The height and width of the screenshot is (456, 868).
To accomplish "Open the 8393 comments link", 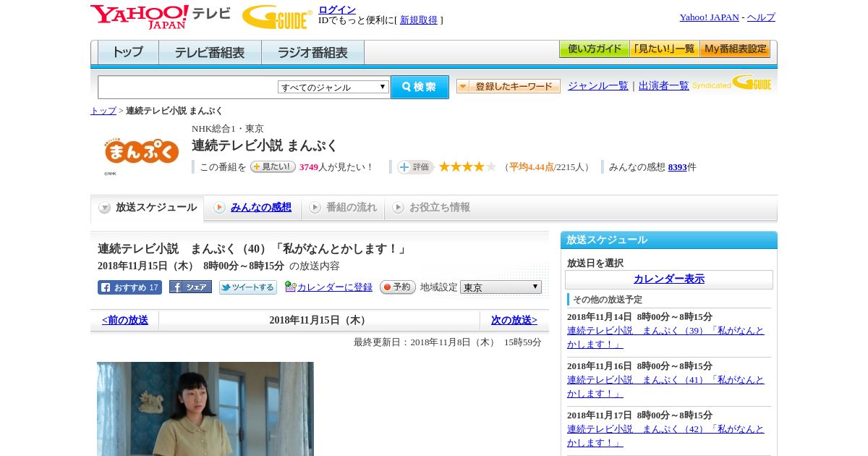I will 678,167.
